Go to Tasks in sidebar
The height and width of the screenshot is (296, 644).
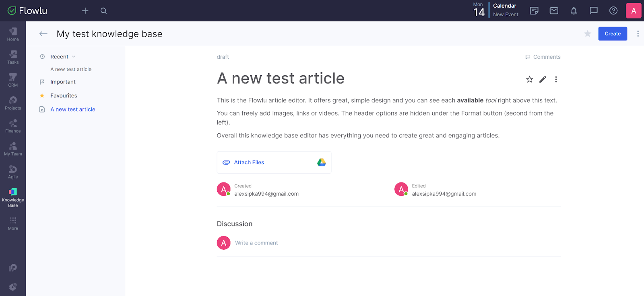(x=13, y=57)
